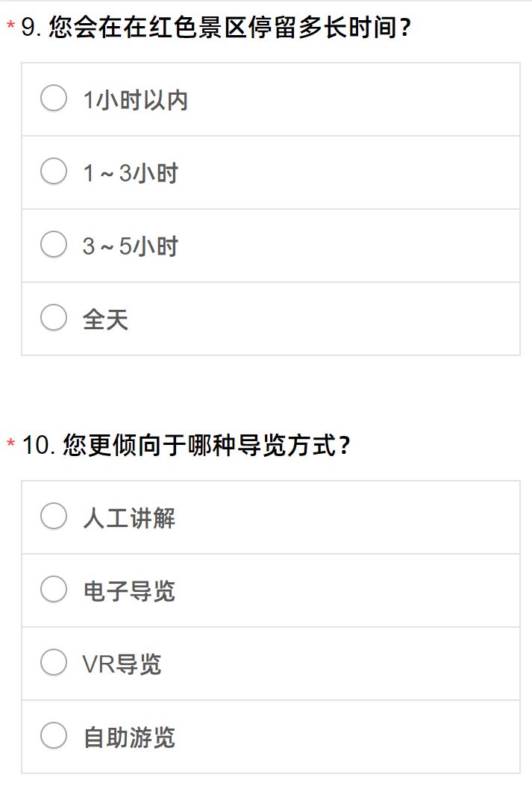Image resolution: width=532 pixels, height=786 pixels.
Task: Pick the 3～5小时 radio button
Action: tap(54, 245)
